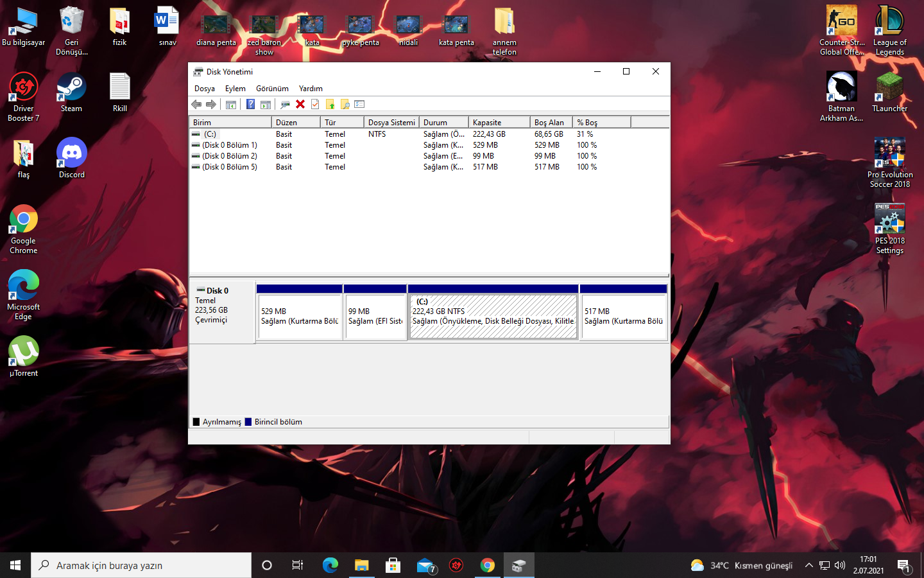Select the µTorrent desktop icon
The image size is (924, 578).
24,356
